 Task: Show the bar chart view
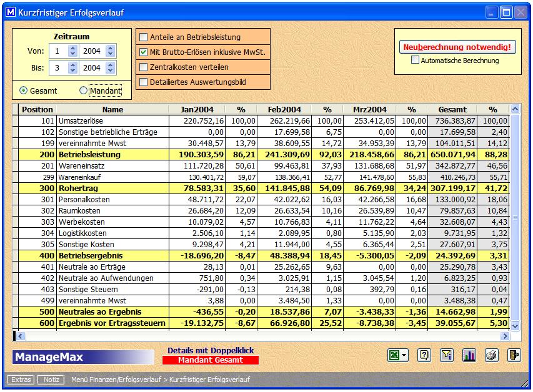click(x=469, y=355)
